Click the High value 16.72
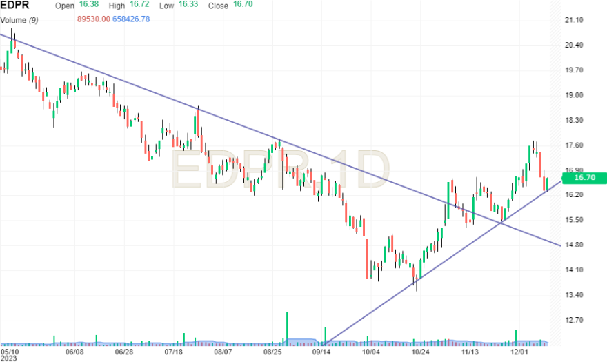607x364 pixels. tap(139, 4)
